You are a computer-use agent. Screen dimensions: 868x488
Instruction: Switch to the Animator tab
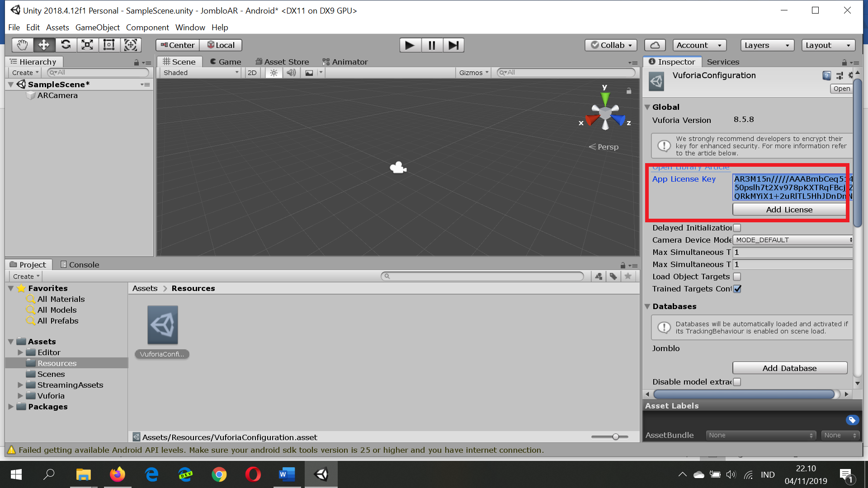[x=345, y=62]
